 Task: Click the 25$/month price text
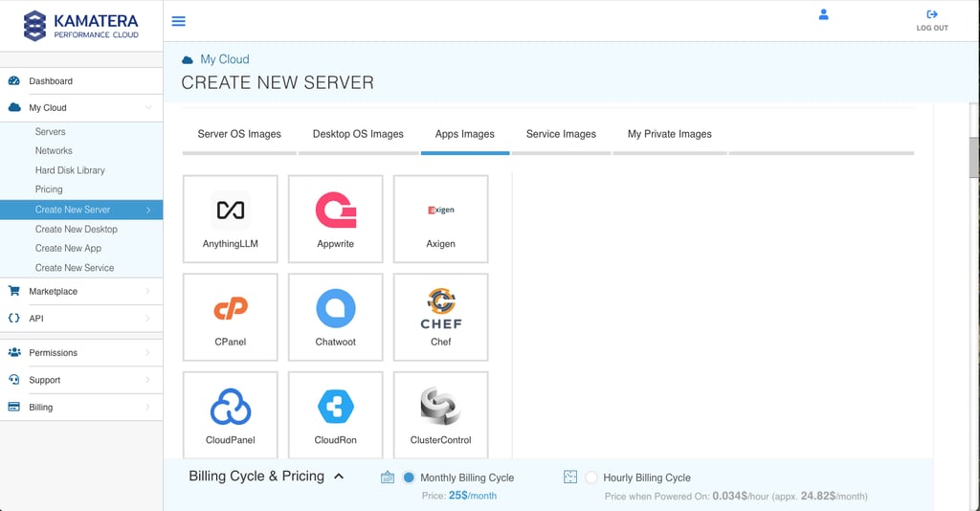coord(473,496)
